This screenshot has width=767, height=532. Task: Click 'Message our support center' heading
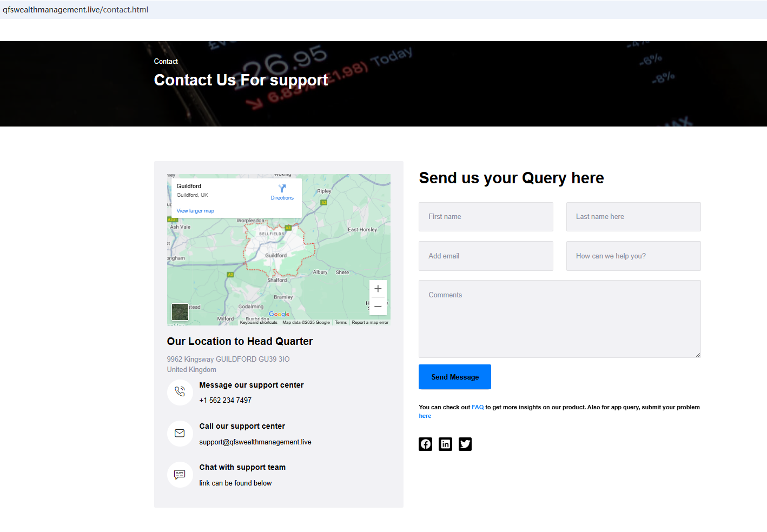[252, 385]
